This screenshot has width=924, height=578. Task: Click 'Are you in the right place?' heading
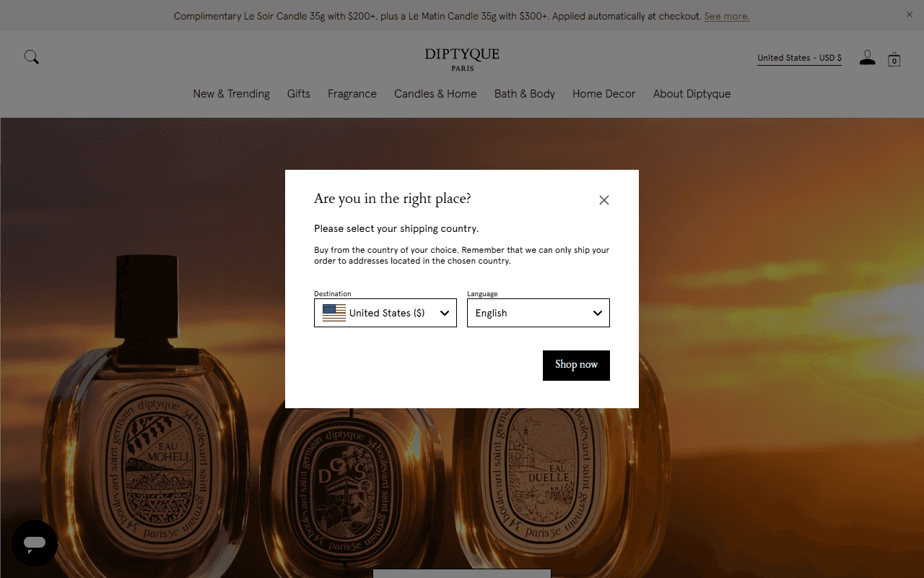tap(392, 199)
